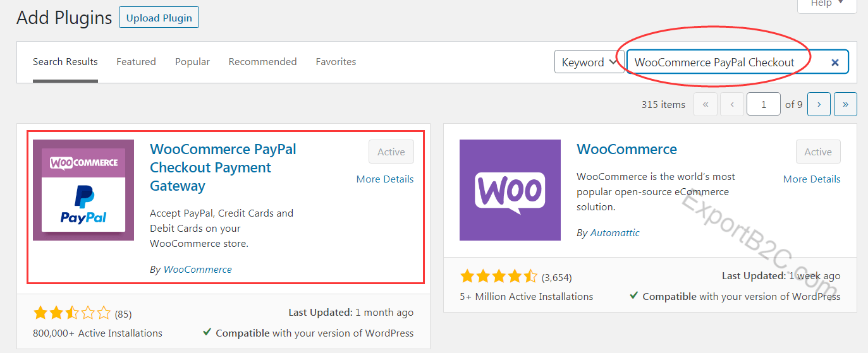
Task: Switch to the Search Results tab
Action: [x=65, y=62]
